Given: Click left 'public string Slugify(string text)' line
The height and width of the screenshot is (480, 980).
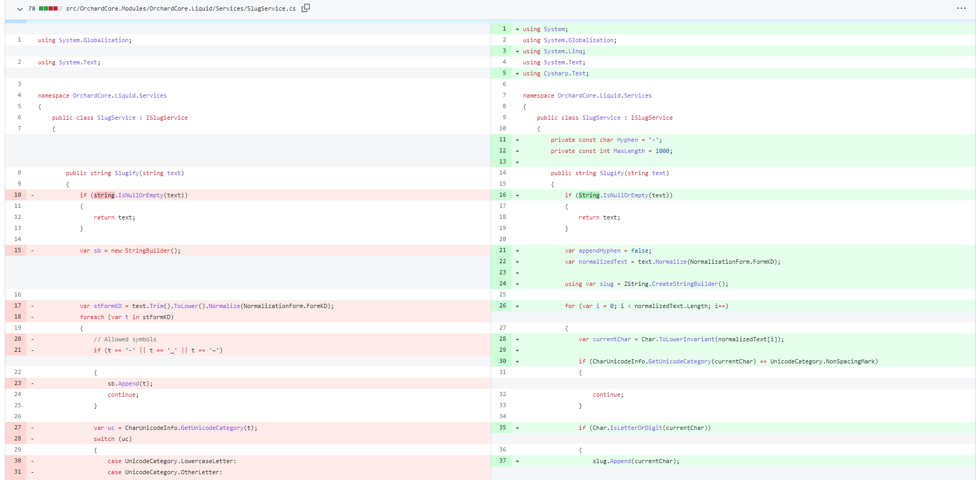Looking at the screenshot, I should point(125,173).
